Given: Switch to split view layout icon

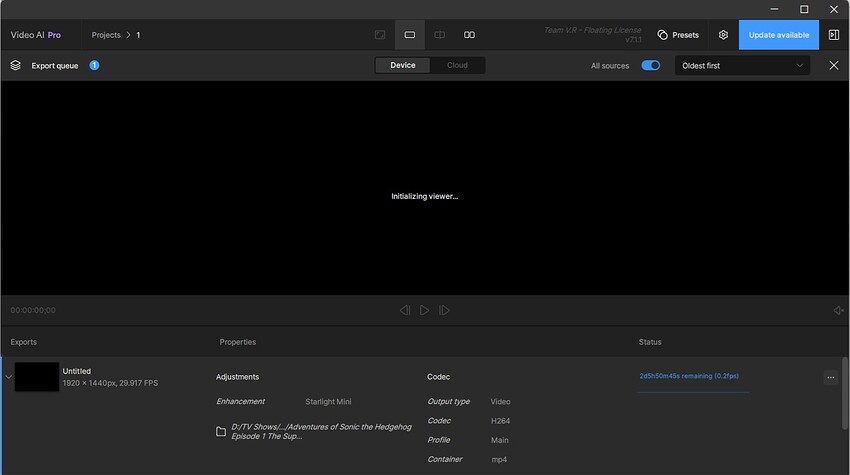Looking at the screenshot, I should [x=439, y=35].
